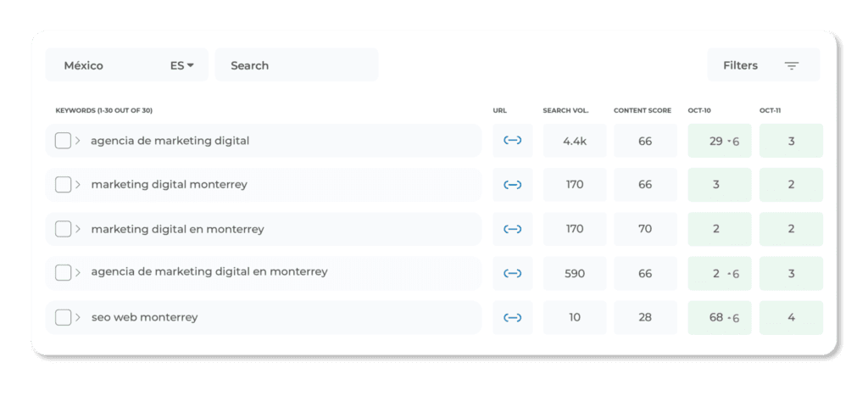Click the OCT-11 column header
This screenshot has width=868, height=396.
click(771, 111)
